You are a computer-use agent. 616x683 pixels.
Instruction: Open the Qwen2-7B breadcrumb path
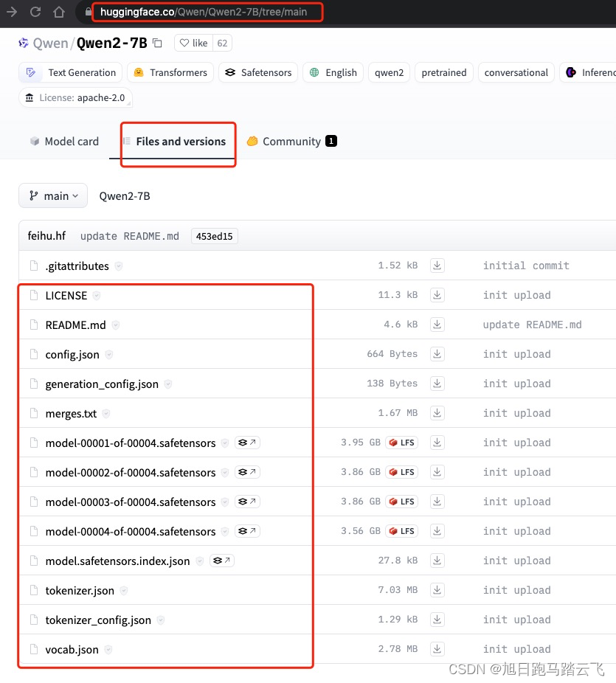[x=125, y=196]
